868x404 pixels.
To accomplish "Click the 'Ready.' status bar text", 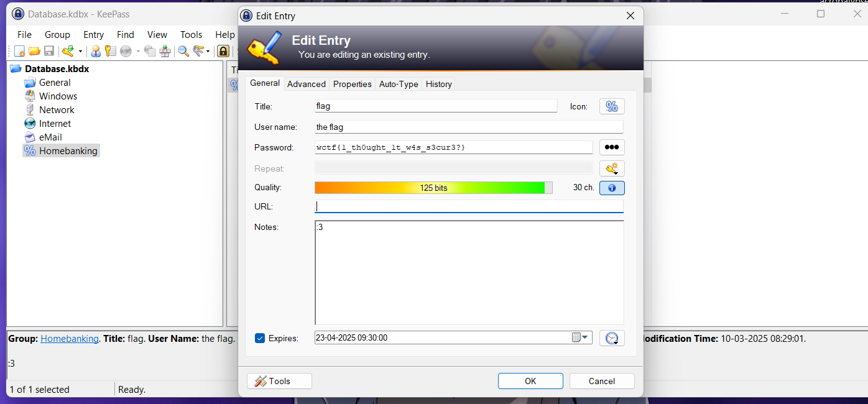I will coord(132,390).
